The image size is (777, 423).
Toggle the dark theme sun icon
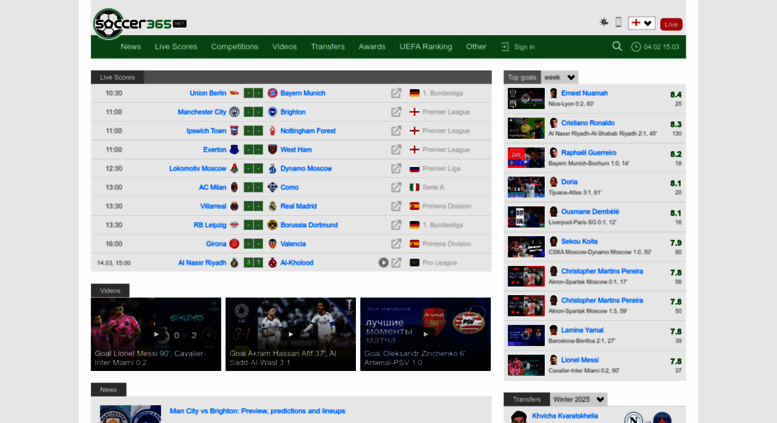pos(603,22)
